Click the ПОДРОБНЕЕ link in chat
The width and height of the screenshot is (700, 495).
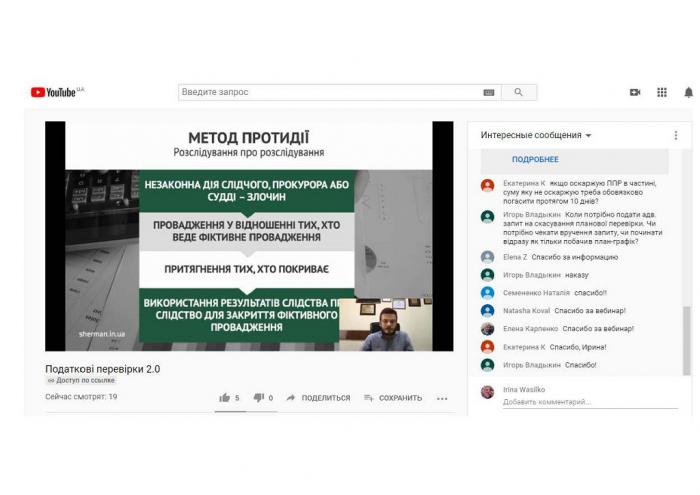[535, 159]
